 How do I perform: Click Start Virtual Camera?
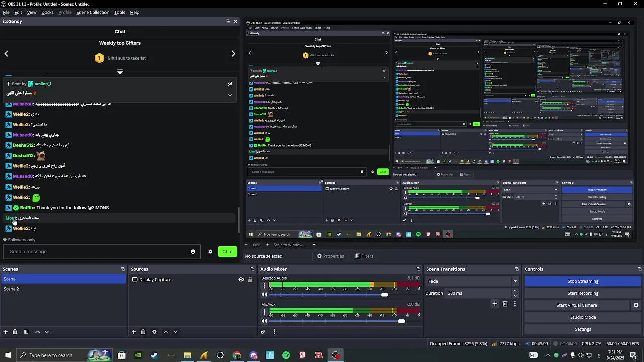tap(577, 305)
